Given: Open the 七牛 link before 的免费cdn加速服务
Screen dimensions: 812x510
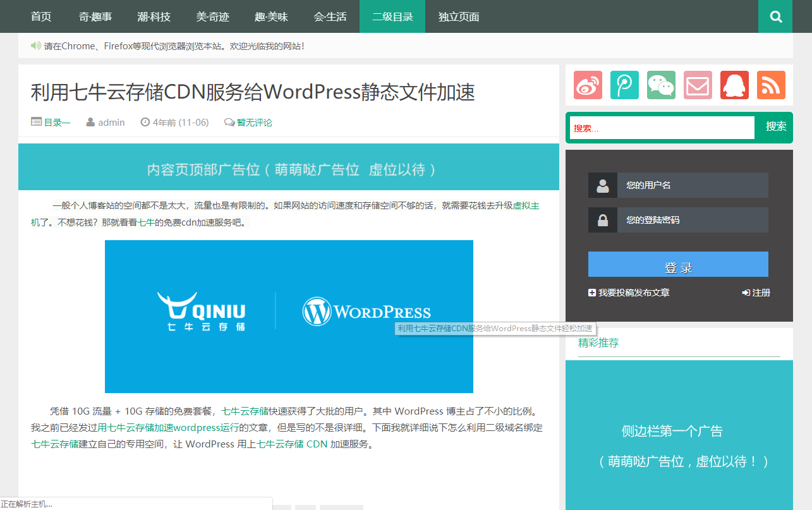Looking at the screenshot, I should (147, 222).
